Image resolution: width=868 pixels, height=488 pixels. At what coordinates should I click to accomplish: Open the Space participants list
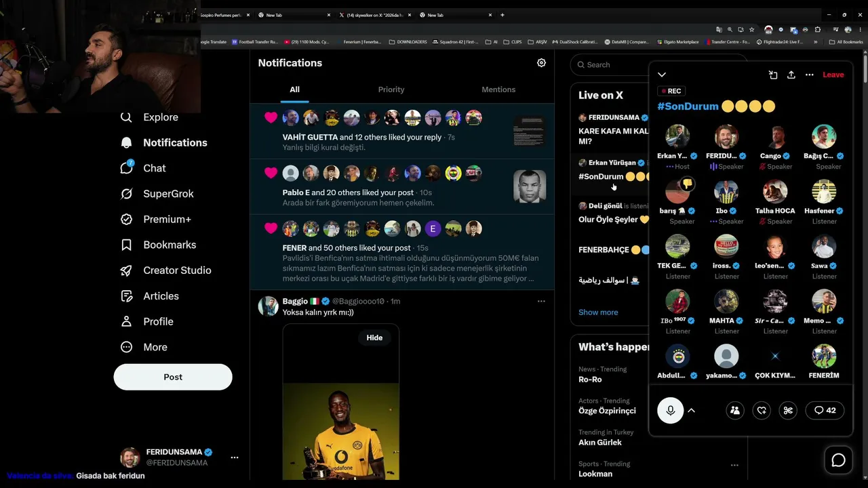coord(735,410)
